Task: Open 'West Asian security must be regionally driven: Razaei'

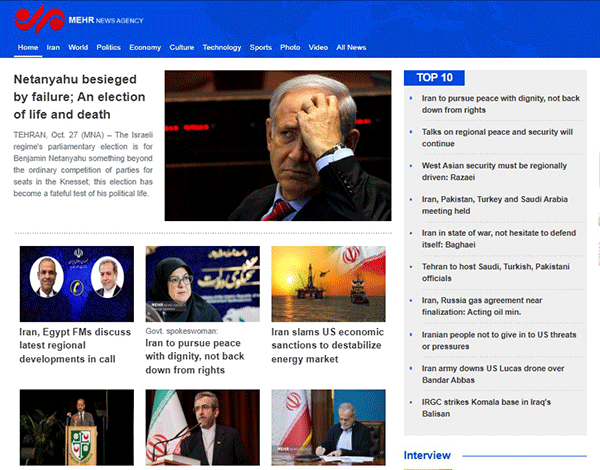Action: coord(494,171)
